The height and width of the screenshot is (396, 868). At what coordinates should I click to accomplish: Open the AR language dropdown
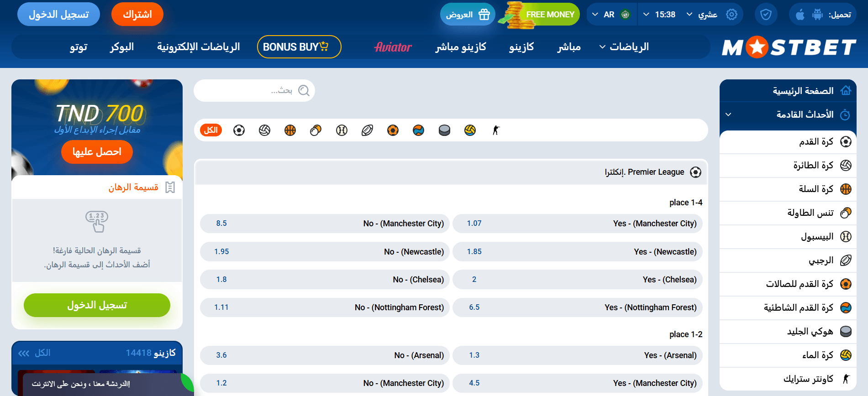(x=610, y=15)
